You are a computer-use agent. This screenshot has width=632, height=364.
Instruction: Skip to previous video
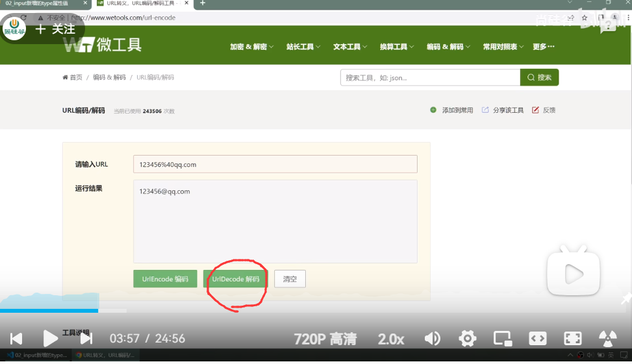tap(16, 339)
